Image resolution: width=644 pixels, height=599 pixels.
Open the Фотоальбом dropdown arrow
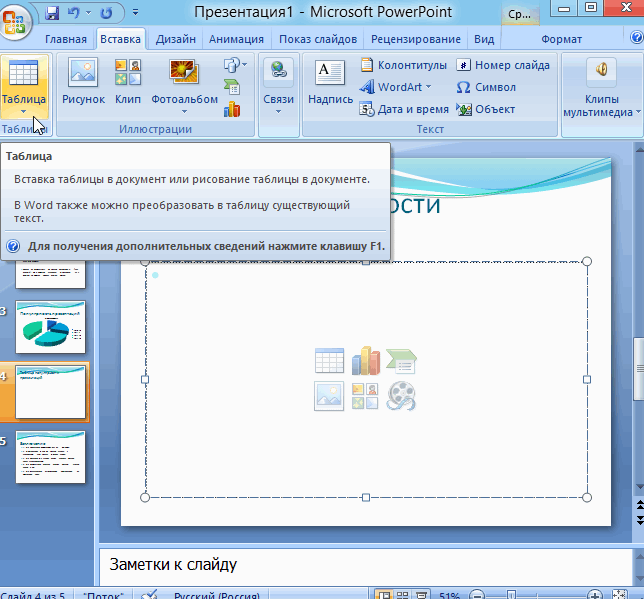(184, 111)
